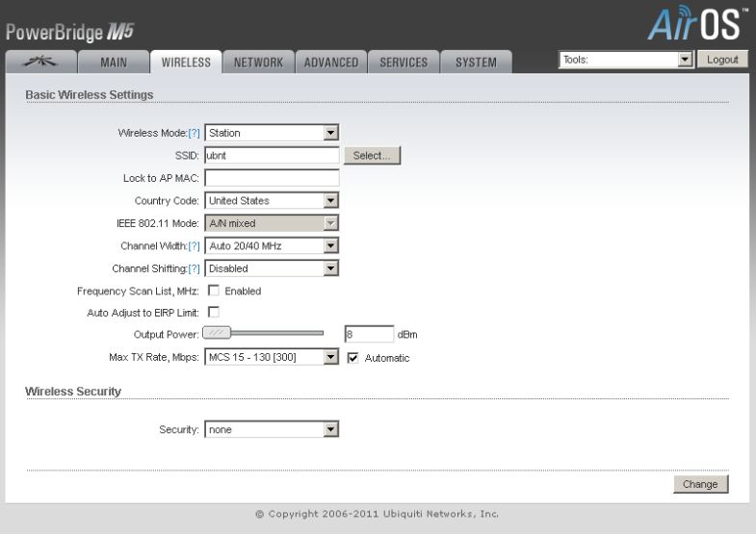
Task: Switch to the SYSTEM tab
Action: click(476, 63)
